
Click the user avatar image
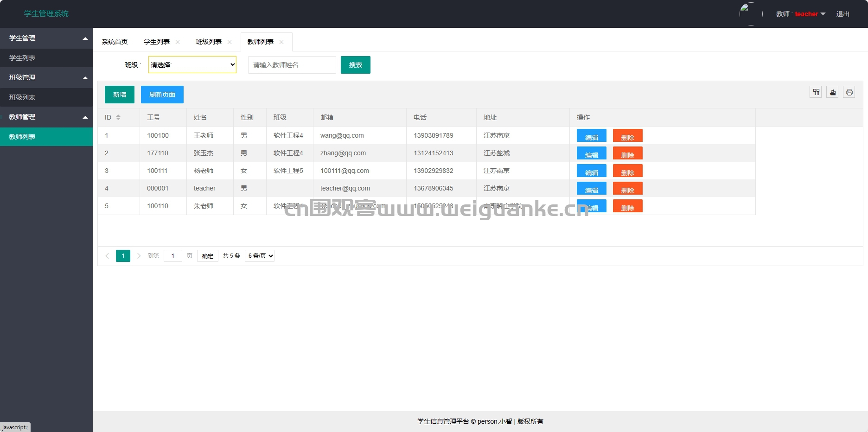pos(751,14)
